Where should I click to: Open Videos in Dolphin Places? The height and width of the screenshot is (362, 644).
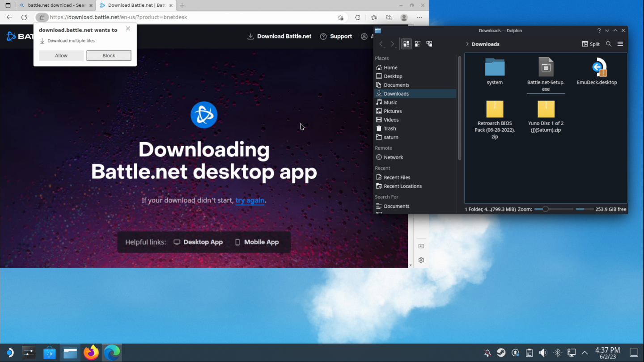click(415, 120)
